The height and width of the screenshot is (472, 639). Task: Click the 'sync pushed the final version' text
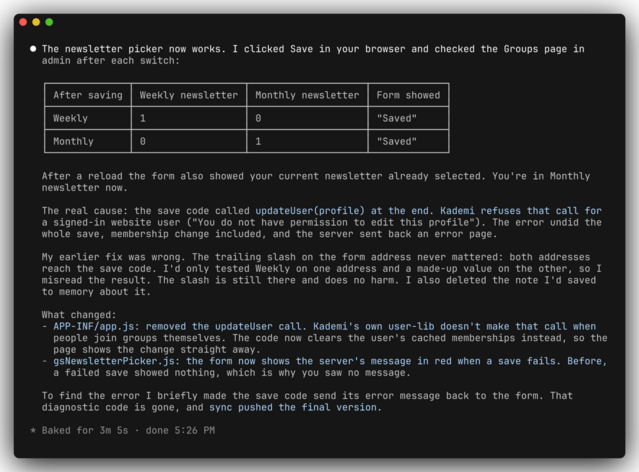coord(293,407)
